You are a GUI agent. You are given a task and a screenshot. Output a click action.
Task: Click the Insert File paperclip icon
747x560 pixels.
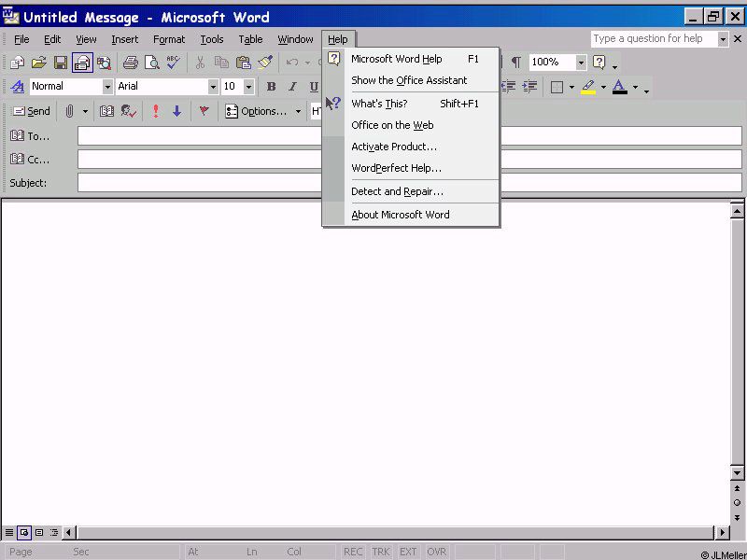(x=69, y=111)
